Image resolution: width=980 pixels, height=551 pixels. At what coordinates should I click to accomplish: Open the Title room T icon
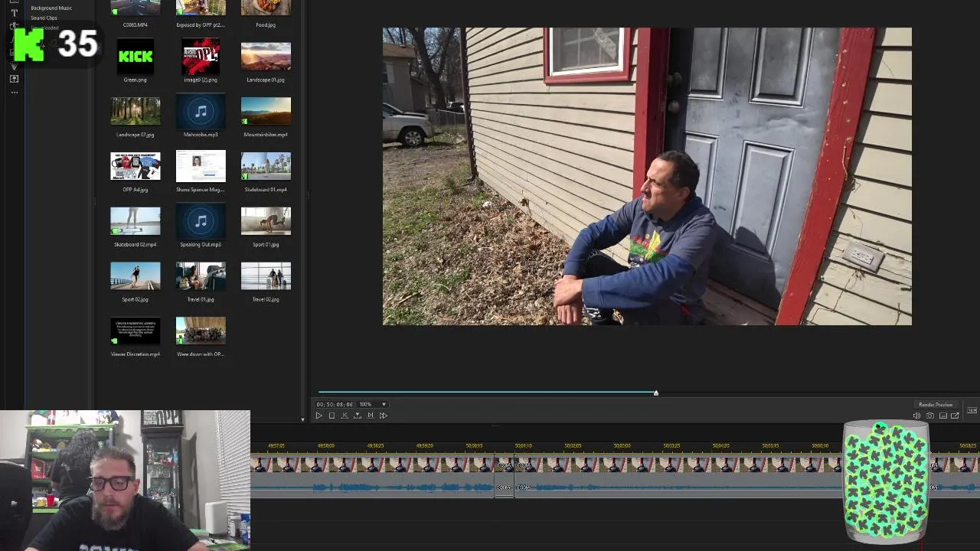(14, 13)
